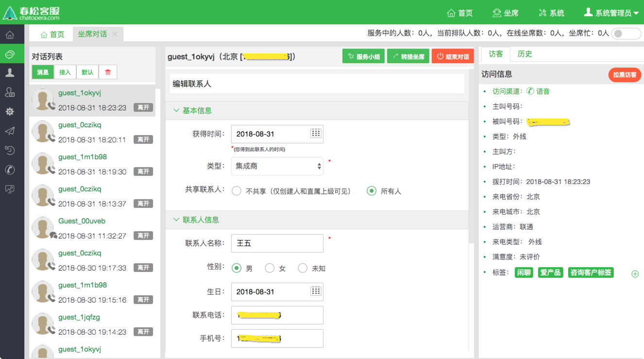Screen dimensions: 644x359
Task: Select 未知 gender radio button
Action: click(x=303, y=268)
